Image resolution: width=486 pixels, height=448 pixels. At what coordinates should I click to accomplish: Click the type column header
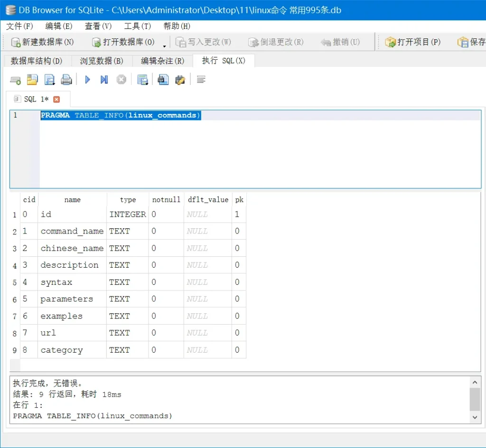click(128, 200)
